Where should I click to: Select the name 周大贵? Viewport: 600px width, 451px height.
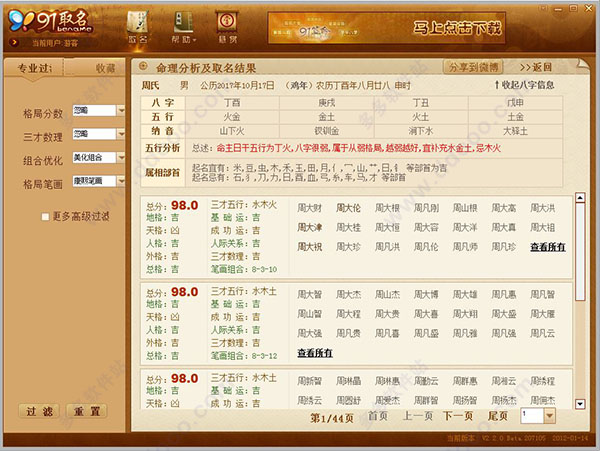[387, 314]
